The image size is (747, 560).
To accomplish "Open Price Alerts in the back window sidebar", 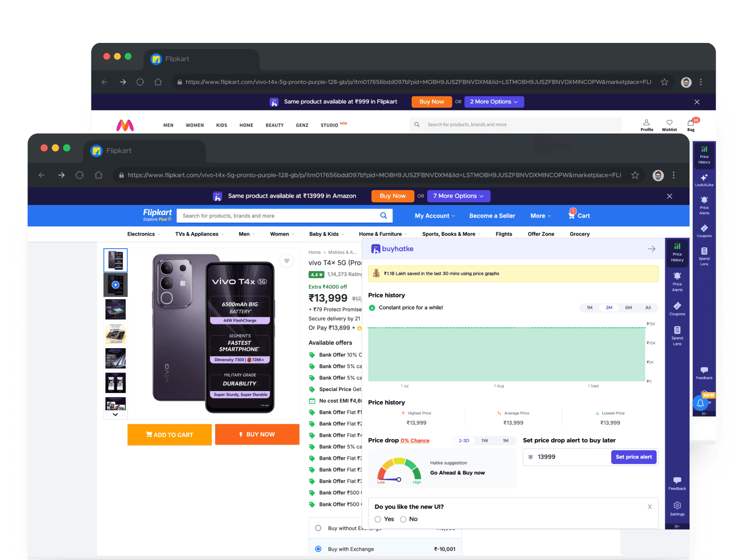I will click(x=704, y=205).
